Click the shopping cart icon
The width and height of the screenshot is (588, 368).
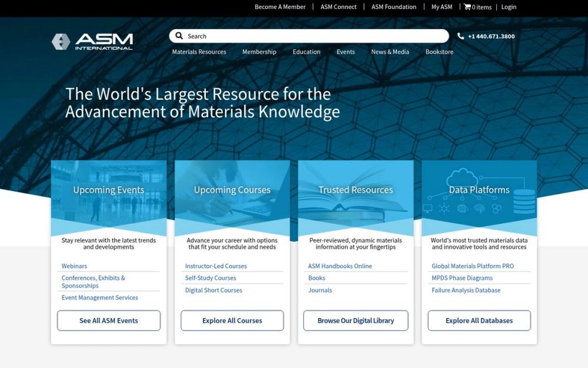(x=467, y=6)
